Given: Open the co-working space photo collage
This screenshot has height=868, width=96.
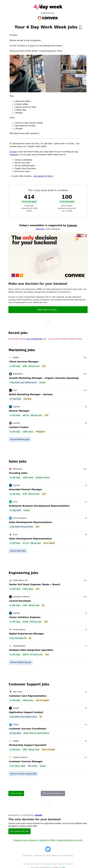Looking at the screenshot, I should tap(48, 73).
